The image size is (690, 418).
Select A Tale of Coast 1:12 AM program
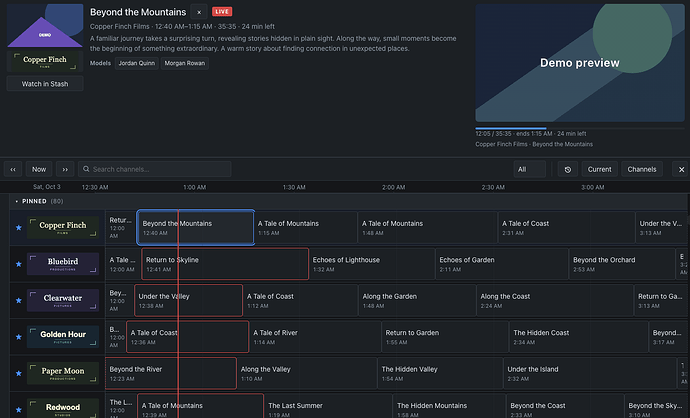pos(300,301)
